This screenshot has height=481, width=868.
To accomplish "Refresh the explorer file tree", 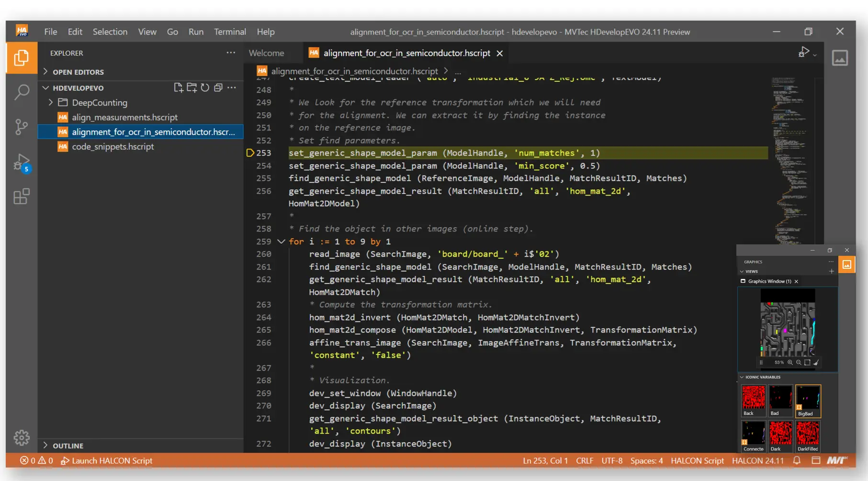I will 205,88.
